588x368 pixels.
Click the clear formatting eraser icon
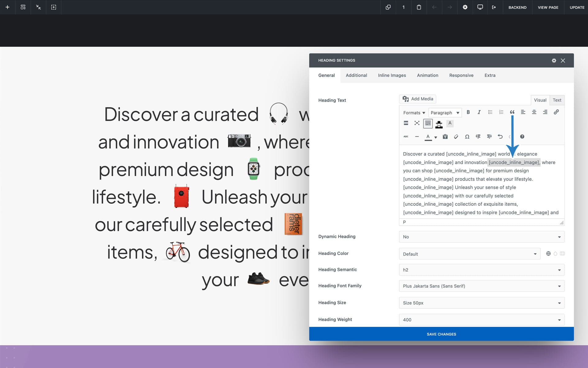pos(456,137)
